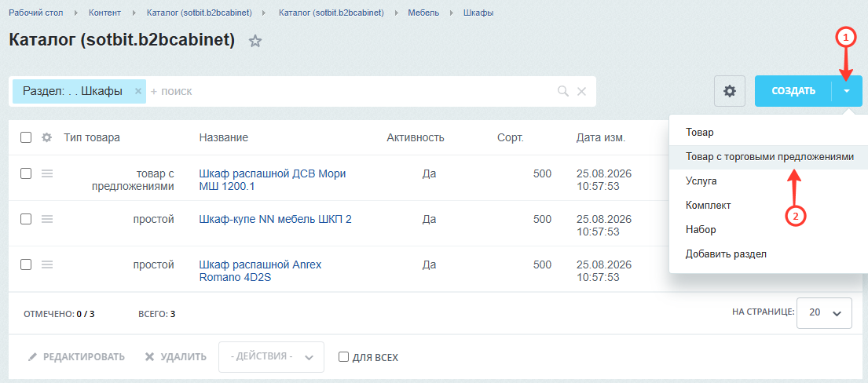Add catalog page to favorites star
This screenshot has height=383, width=868.
click(x=255, y=41)
